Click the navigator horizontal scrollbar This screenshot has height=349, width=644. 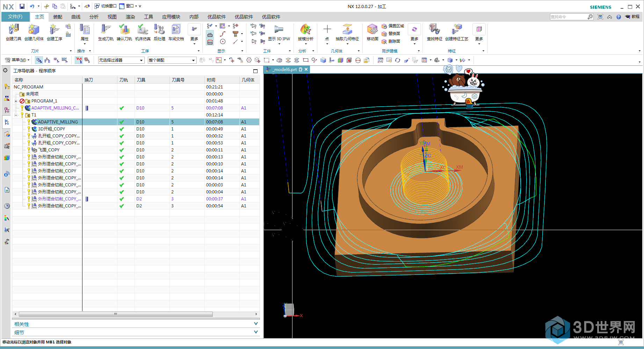[116, 314]
